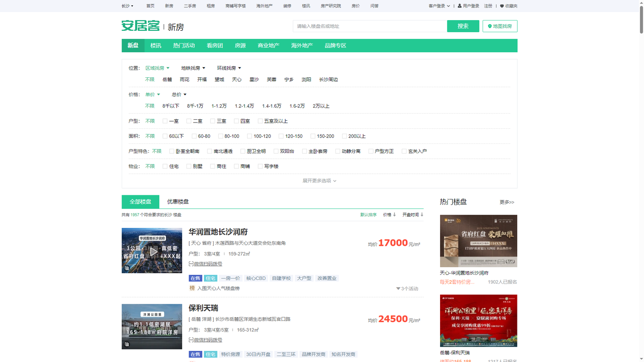Click the 榜 ranking badge icon
The height and width of the screenshot is (362, 644).
pyautogui.click(x=192, y=288)
